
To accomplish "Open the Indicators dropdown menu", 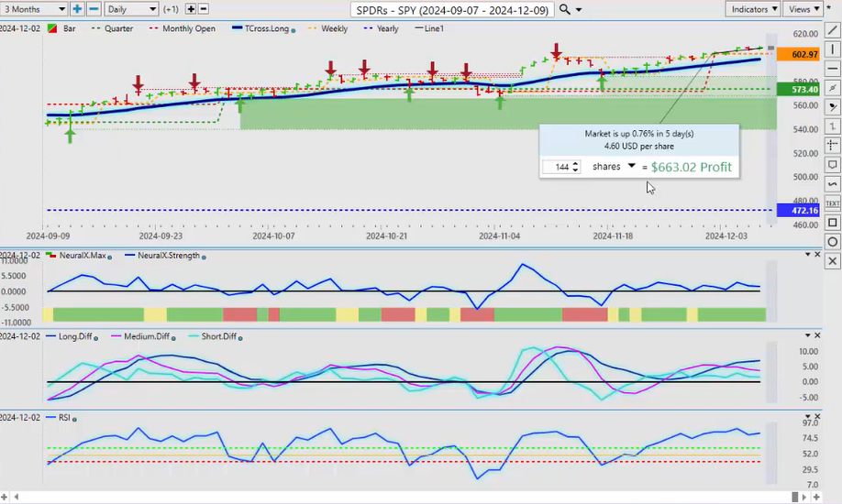I will click(753, 9).
